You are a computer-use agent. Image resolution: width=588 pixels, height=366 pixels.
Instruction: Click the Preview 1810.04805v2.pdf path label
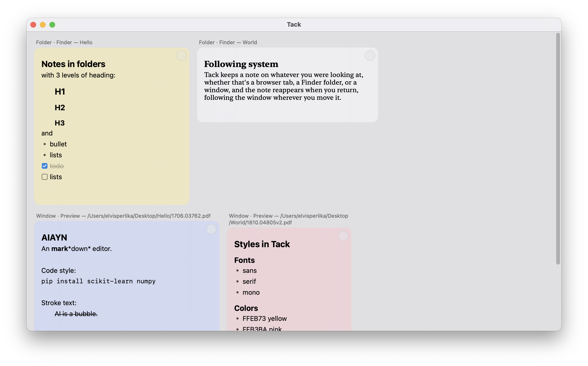pos(288,219)
